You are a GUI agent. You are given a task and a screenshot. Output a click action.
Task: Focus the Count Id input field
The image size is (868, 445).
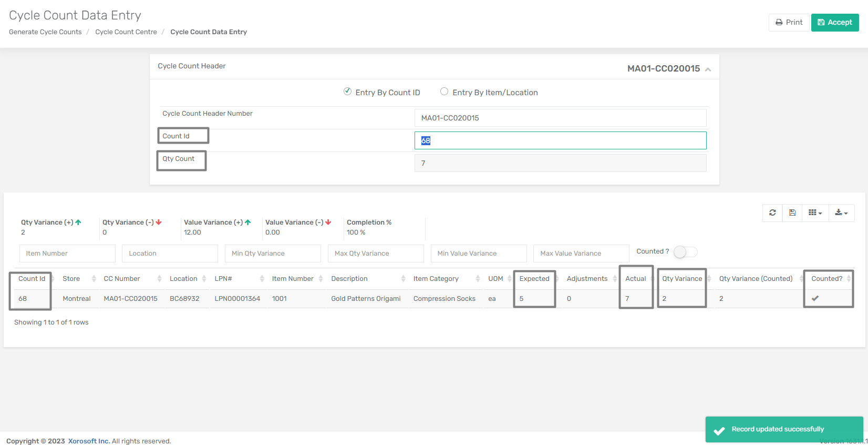(560, 140)
